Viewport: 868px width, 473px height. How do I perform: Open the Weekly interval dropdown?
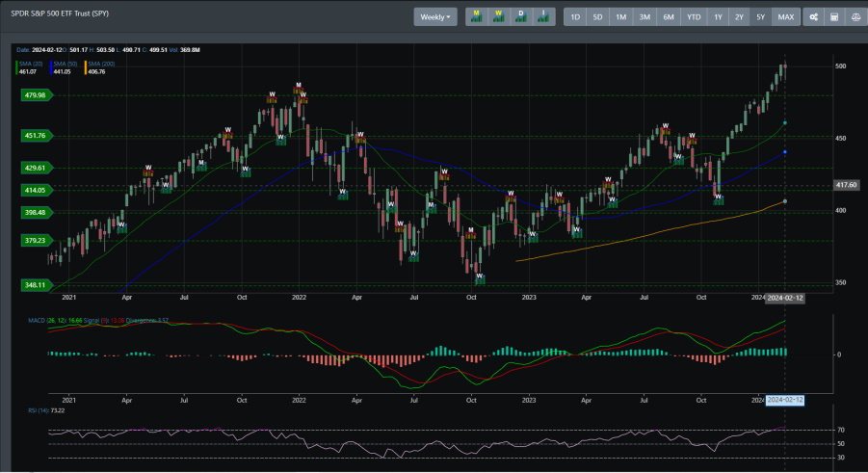pyautogui.click(x=435, y=16)
